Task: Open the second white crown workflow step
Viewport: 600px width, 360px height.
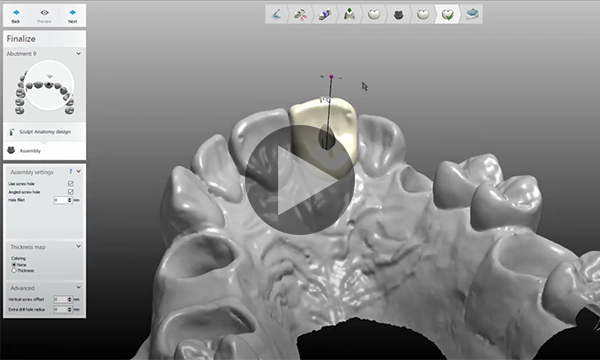Action: (x=423, y=15)
